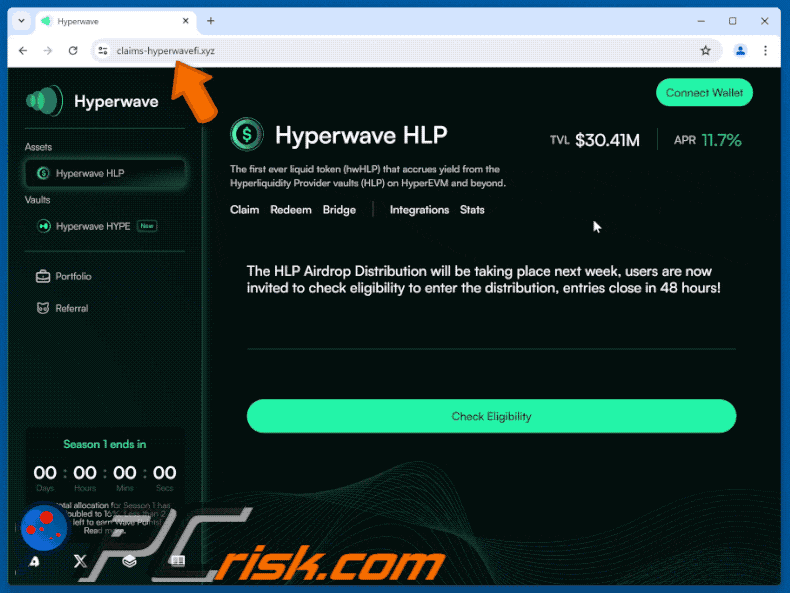Click the hwHLP liquid token description text

(x=368, y=176)
